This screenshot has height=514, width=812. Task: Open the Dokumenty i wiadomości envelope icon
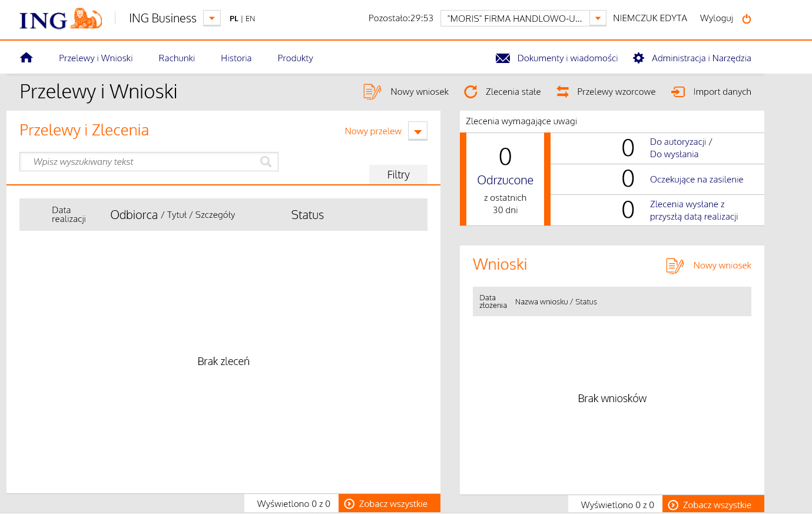click(x=502, y=58)
